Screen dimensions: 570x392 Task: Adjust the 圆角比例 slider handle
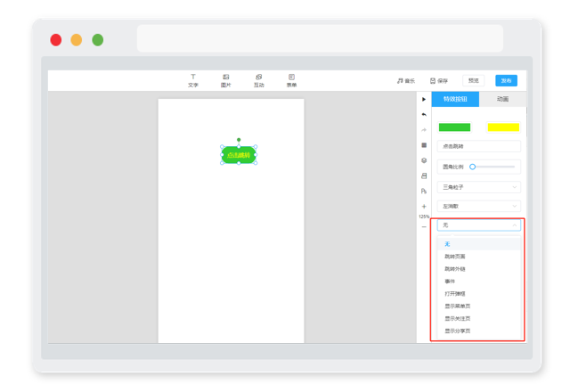tap(473, 167)
